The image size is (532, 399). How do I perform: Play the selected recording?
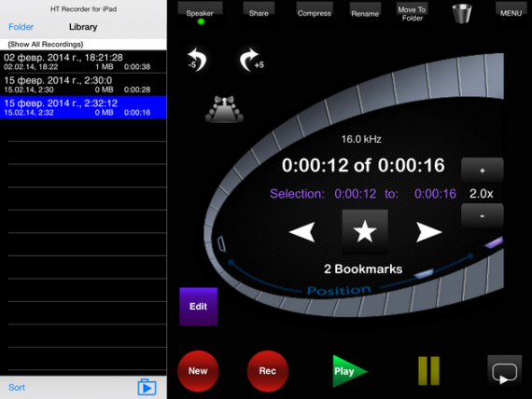349,371
